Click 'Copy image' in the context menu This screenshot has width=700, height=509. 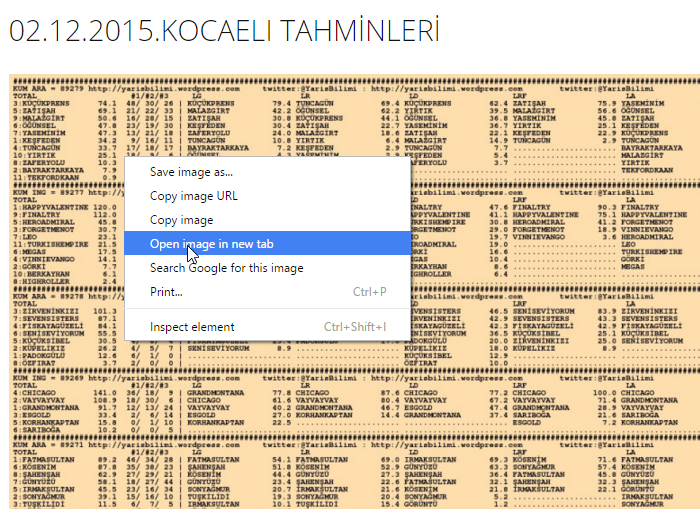point(181,220)
